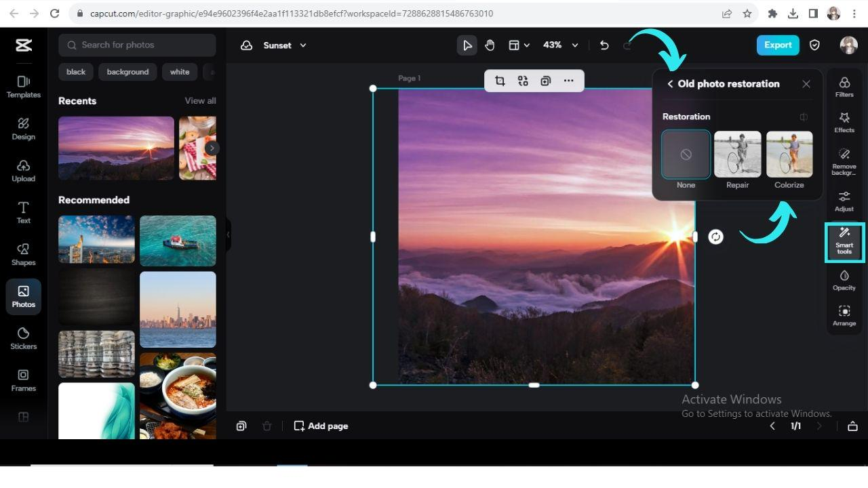Select the Text tool in the sidebar

(23, 213)
